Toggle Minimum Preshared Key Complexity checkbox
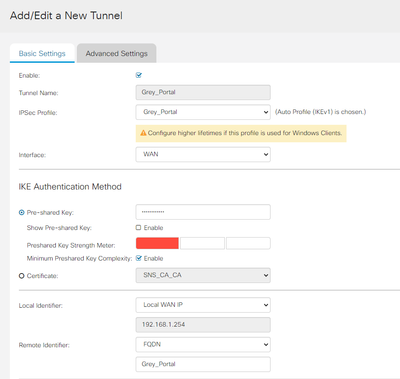This screenshot has width=400, height=379. click(x=139, y=258)
